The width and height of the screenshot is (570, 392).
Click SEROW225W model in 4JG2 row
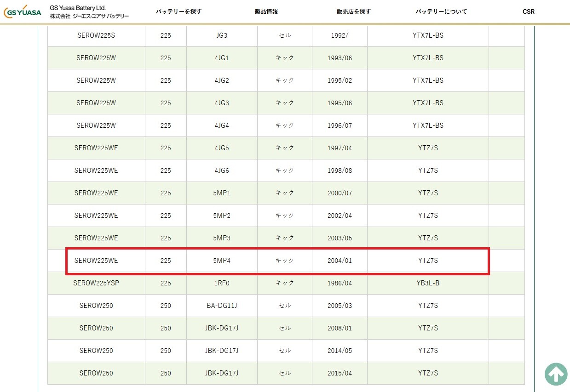(x=96, y=80)
